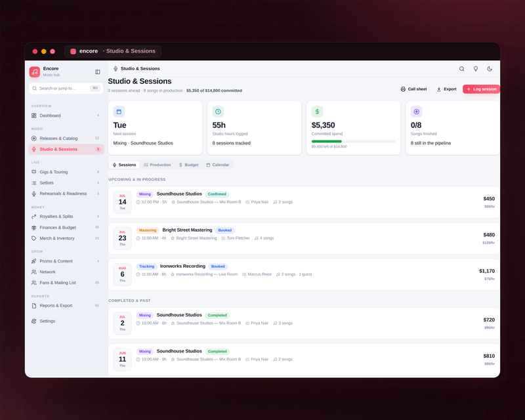Click the Call sheet button
This screenshot has height=420, width=525.
click(x=414, y=89)
